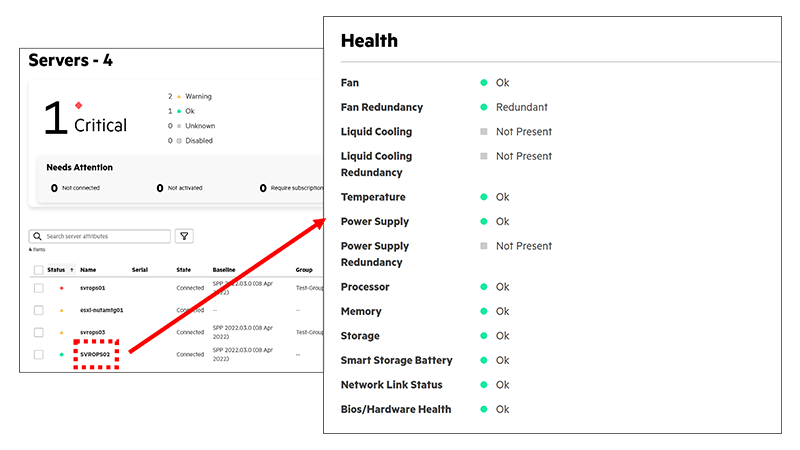Open the svrops03 server entry
Viewport: 800px width, 450px height.
tap(92, 333)
